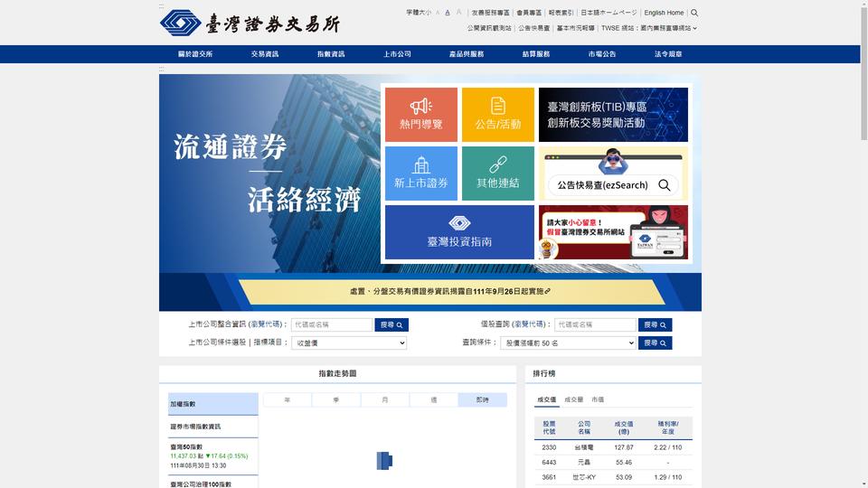The image size is (868, 488).
Task: Open the site search magnifier icon
Action: coord(694,13)
